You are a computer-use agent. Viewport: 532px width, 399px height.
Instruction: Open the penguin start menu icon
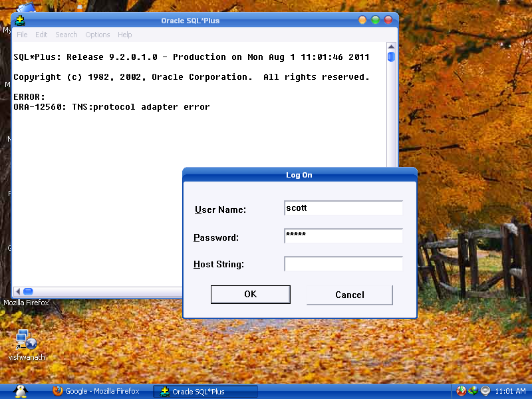point(21,391)
